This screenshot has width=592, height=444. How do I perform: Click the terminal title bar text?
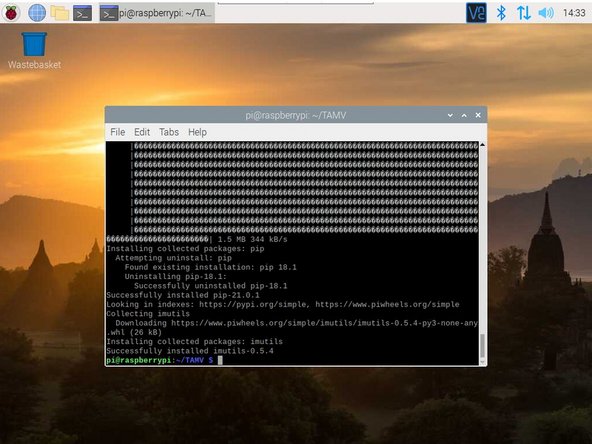[296, 115]
